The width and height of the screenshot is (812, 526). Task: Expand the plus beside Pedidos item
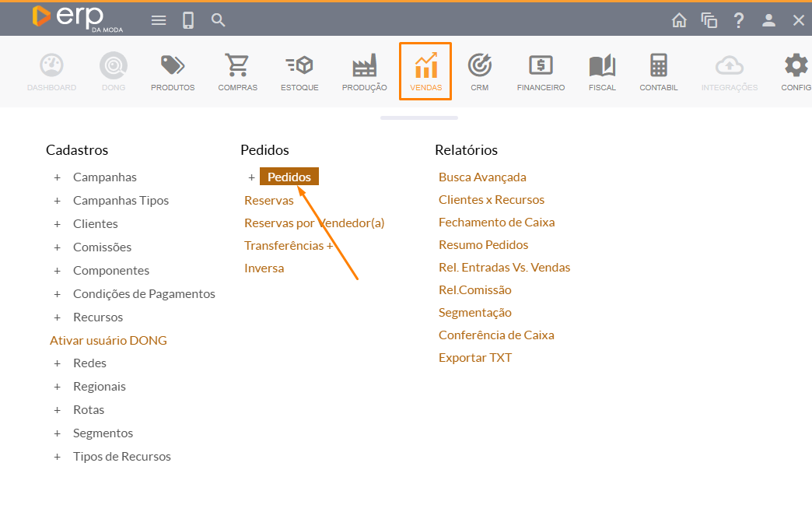(x=251, y=177)
